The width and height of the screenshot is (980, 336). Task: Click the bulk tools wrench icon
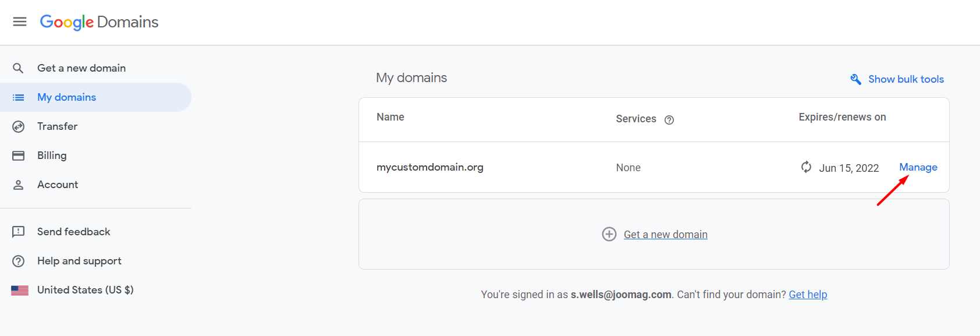point(855,79)
